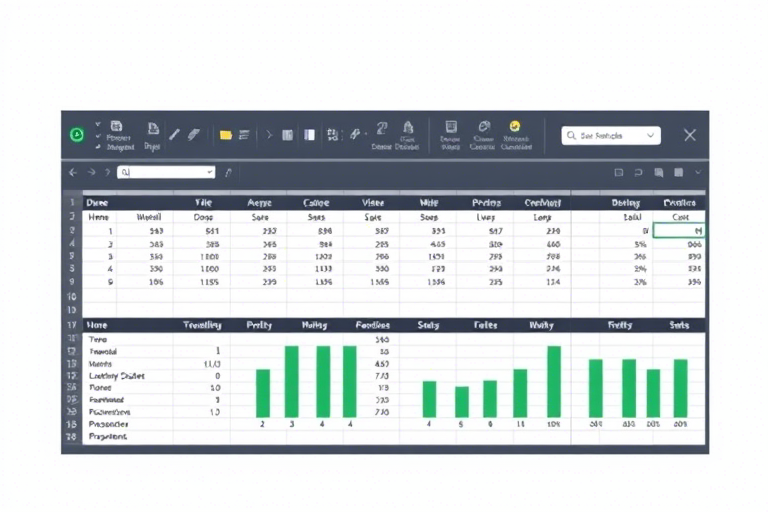Select row header 17 of the dark header row
Screen dimensions: 768x512
tap(72, 325)
